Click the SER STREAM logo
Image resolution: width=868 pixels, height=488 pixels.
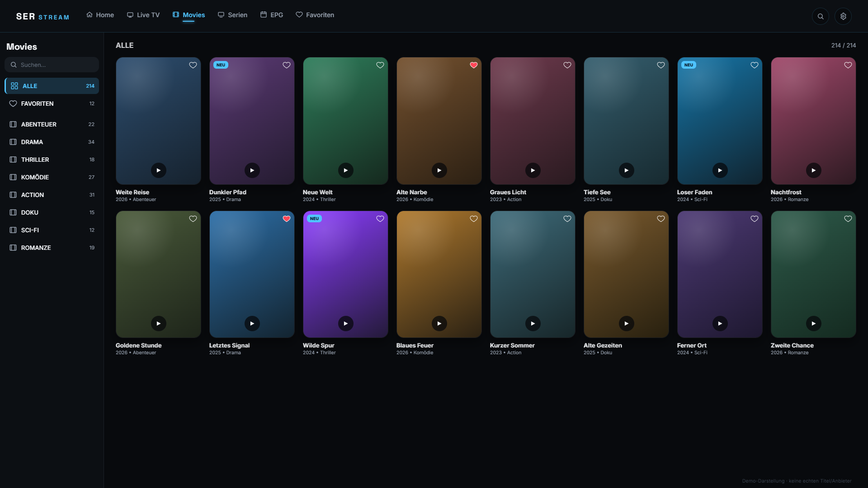[x=42, y=16]
